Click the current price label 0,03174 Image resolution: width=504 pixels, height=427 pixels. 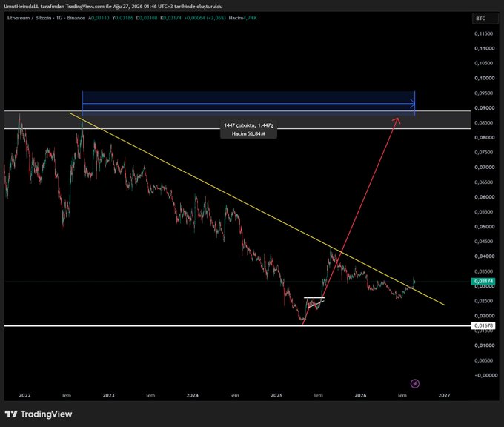coord(483,281)
